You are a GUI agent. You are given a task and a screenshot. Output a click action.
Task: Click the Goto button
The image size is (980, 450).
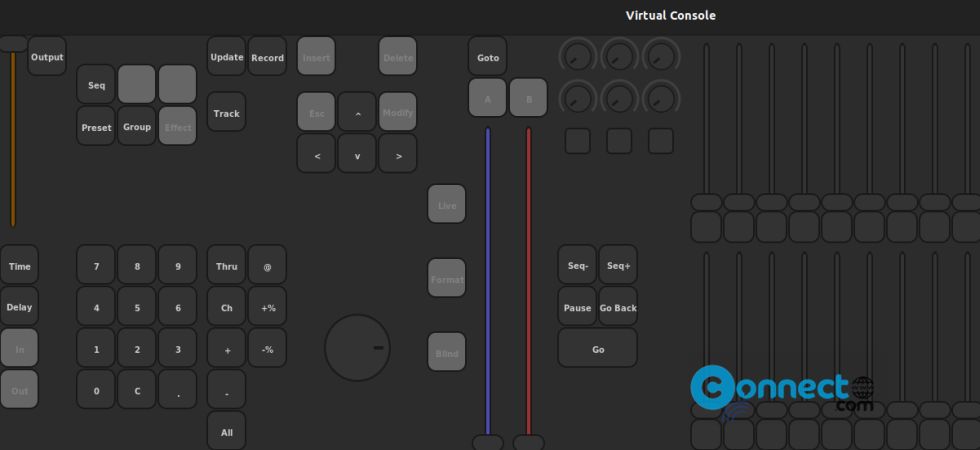(x=488, y=56)
